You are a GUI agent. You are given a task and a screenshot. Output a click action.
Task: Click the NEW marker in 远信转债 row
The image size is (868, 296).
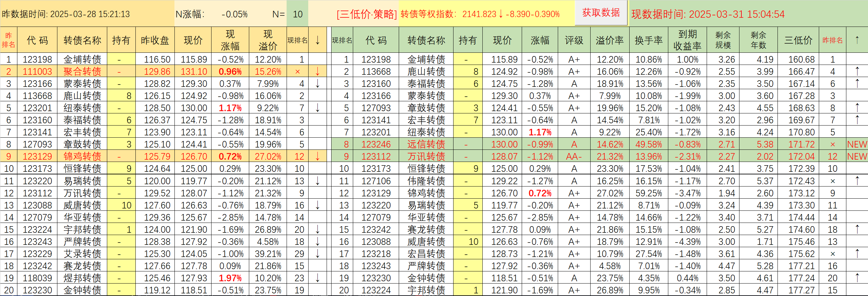[857, 145]
